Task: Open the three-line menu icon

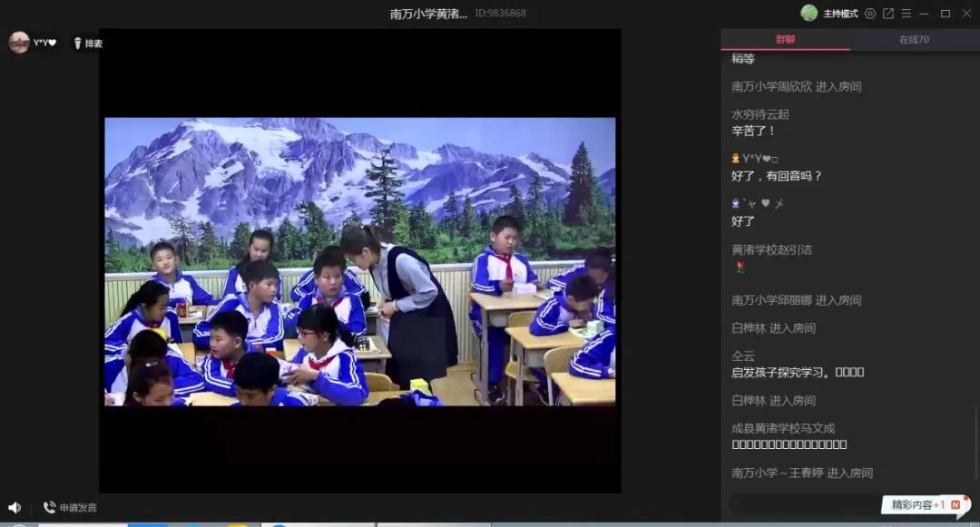Action: pyautogui.click(x=906, y=14)
